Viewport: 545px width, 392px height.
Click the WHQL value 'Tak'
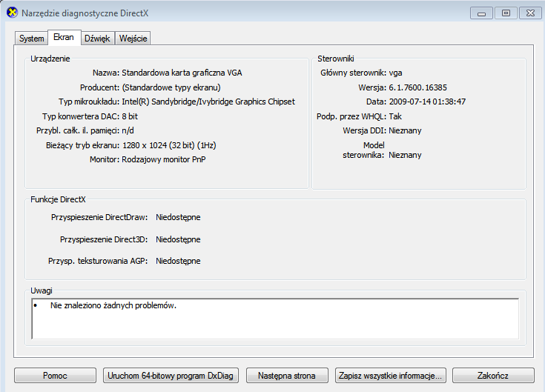click(395, 116)
